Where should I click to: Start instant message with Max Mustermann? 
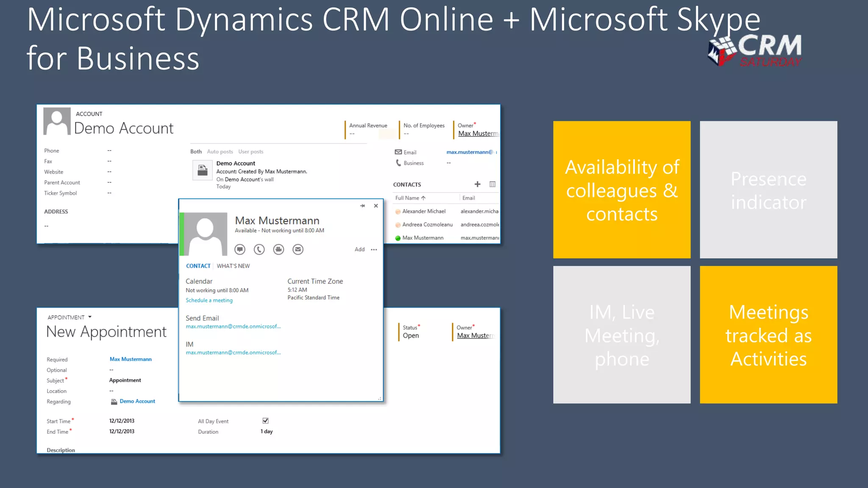(240, 250)
